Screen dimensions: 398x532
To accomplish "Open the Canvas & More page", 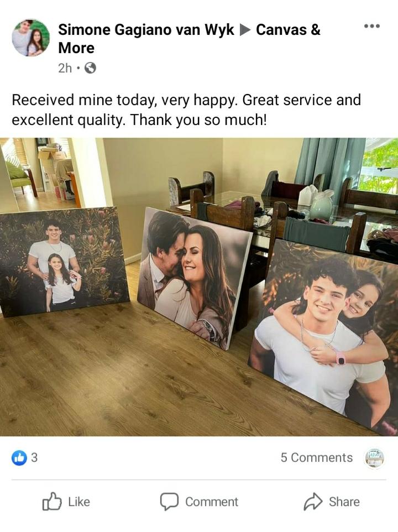I will coord(189,39).
